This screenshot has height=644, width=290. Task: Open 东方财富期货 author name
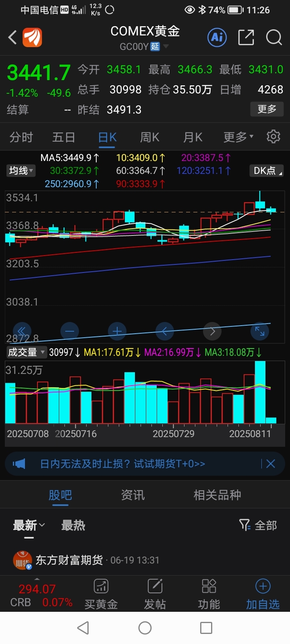[x=69, y=560]
